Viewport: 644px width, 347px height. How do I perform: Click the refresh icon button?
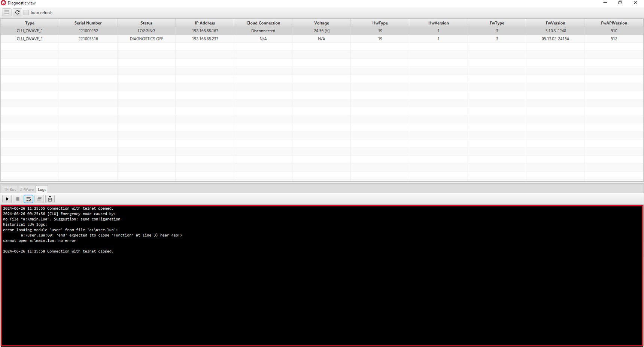[x=17, y=12]
